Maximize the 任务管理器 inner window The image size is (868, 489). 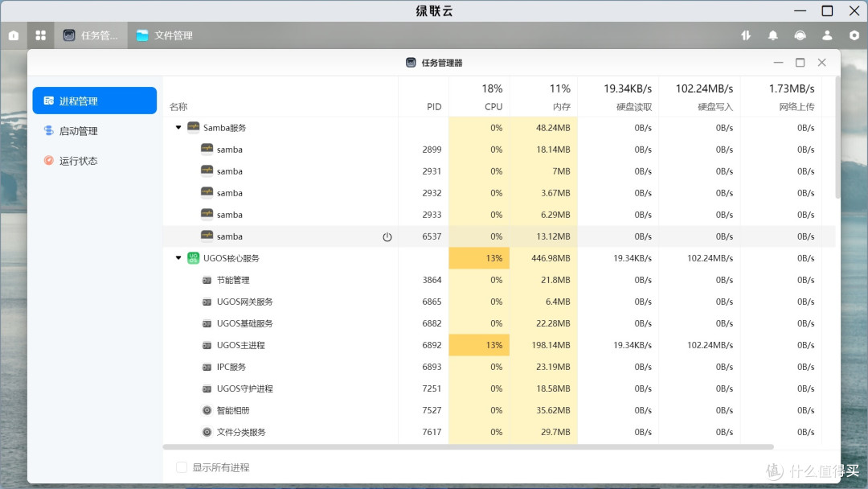(x=800, y=63)
